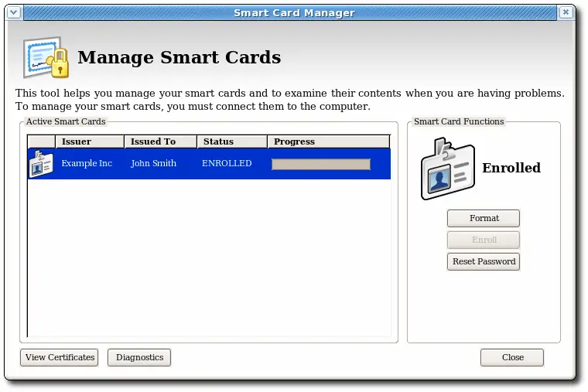
Task: Click the blank first column header
Action: point(42,141)
